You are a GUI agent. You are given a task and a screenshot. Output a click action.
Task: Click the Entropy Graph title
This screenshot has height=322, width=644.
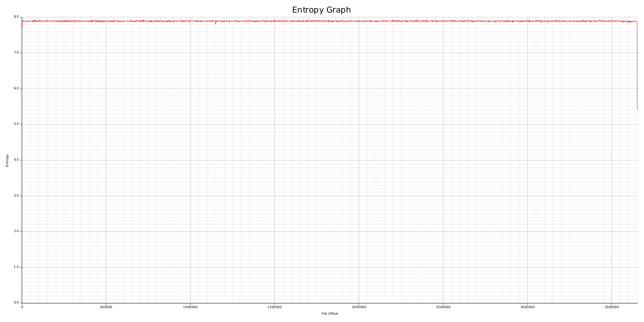321,10
